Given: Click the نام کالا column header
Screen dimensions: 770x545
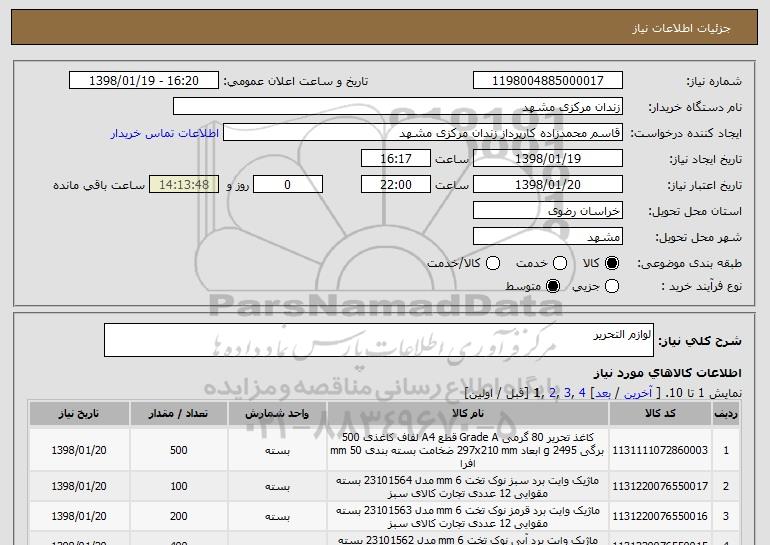Looking at the screenshot, I should click(x=468, y=413).
